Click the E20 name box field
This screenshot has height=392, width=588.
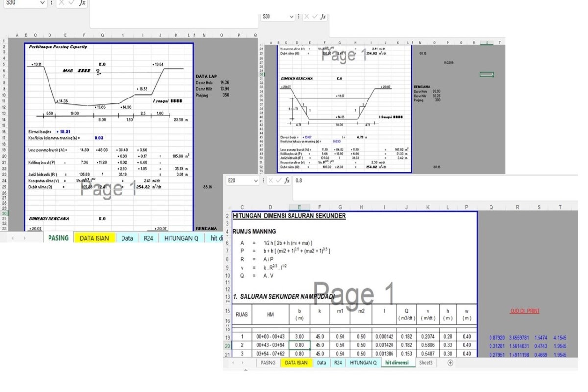coord(239,181)
